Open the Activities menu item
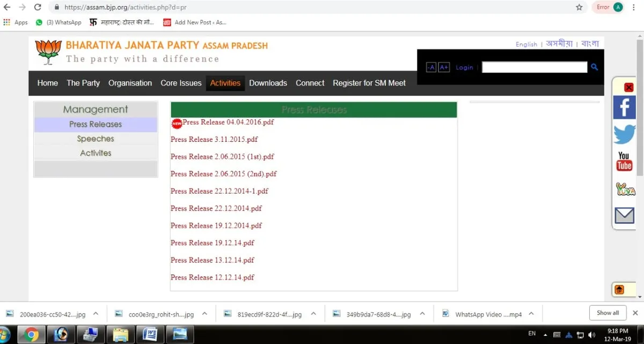 225,83
